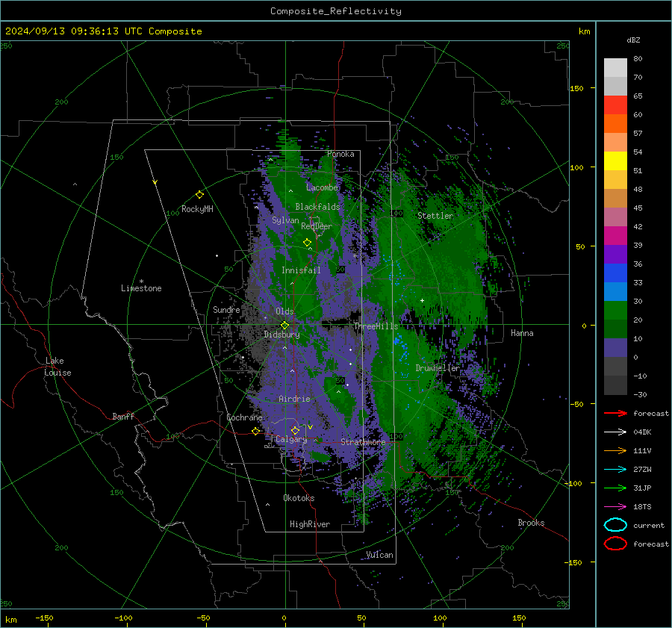
Task: Select the RockyMH label on map
Action: (x=197, y=209)
